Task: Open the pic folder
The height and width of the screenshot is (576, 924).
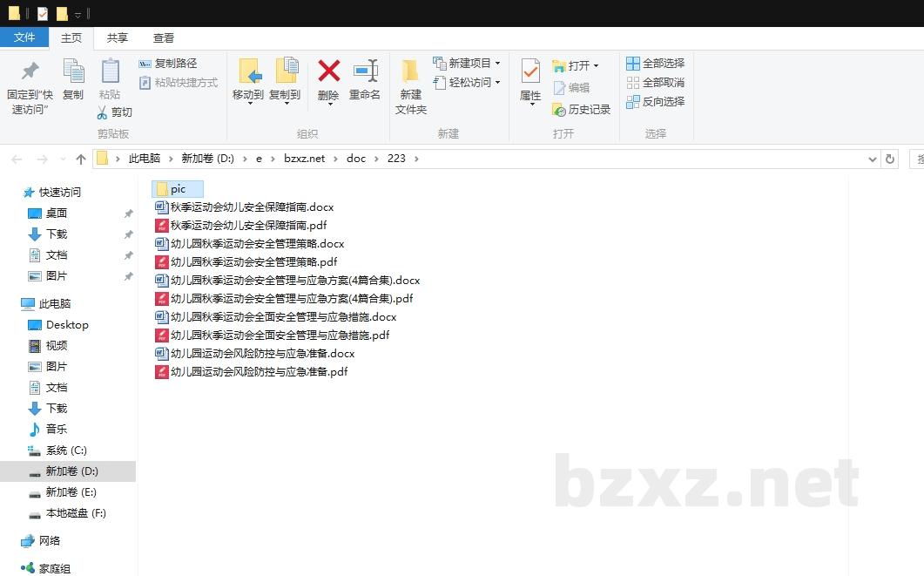Action: [x=177, y=188]
